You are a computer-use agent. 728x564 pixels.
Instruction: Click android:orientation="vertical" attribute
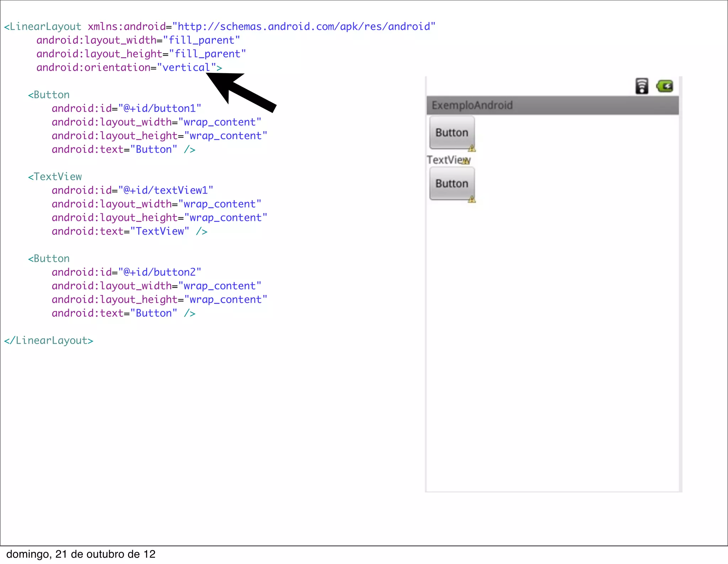click(126, 67)
